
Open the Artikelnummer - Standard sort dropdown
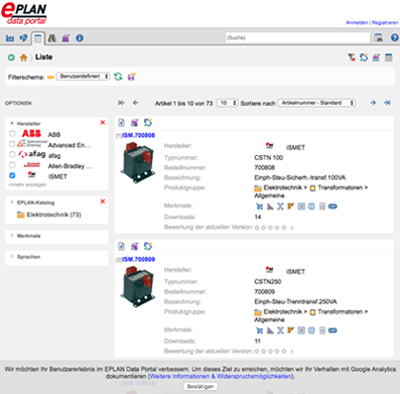tap(317, 103)
